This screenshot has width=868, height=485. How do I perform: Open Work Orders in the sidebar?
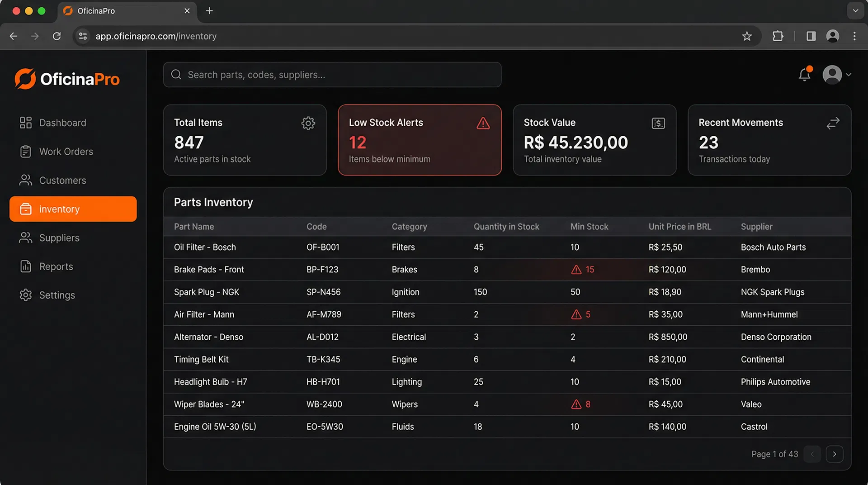(66, 152)
